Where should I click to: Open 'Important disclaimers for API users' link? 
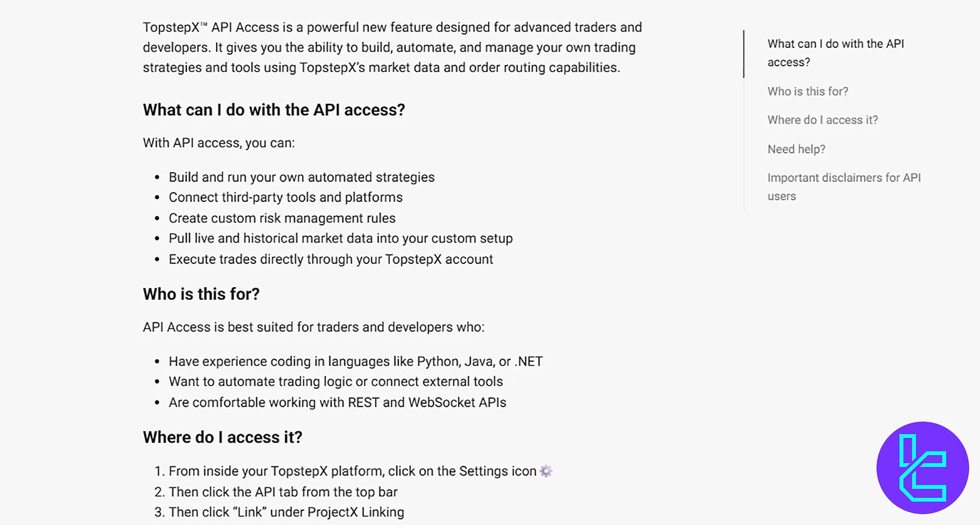point(844,187)
